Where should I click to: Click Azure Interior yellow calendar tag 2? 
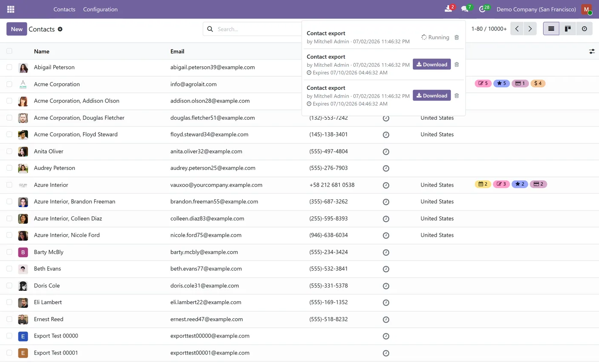pyautogui.click(x=483, y=184)
